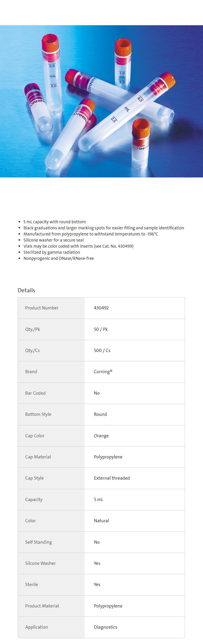
Task: Click the Cap Color value Orange
Action: coord(101,436)
